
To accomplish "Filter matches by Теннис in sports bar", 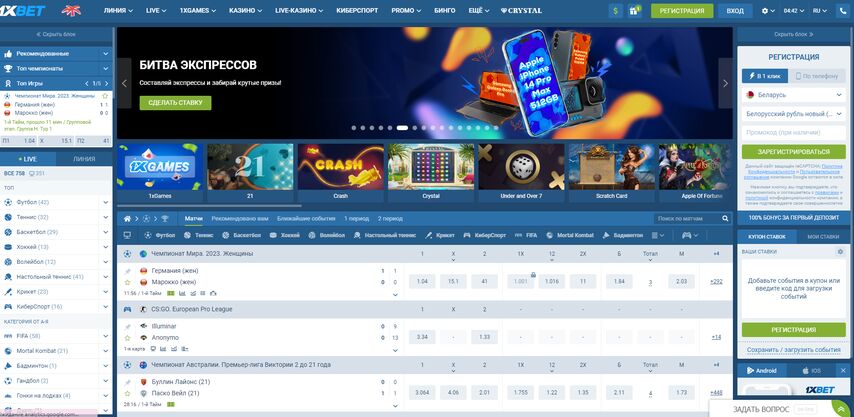I will 198,235.
